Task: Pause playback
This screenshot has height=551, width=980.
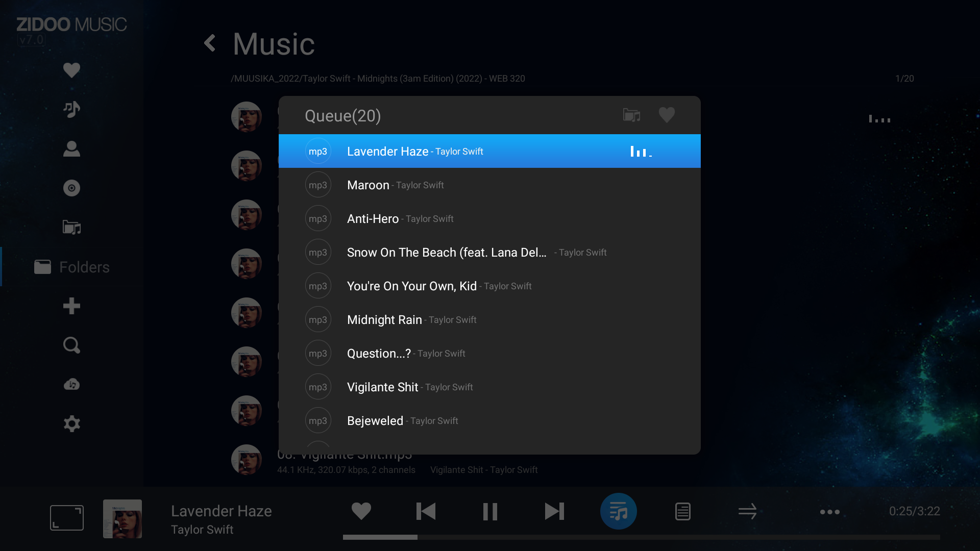Action: point(490,511)
